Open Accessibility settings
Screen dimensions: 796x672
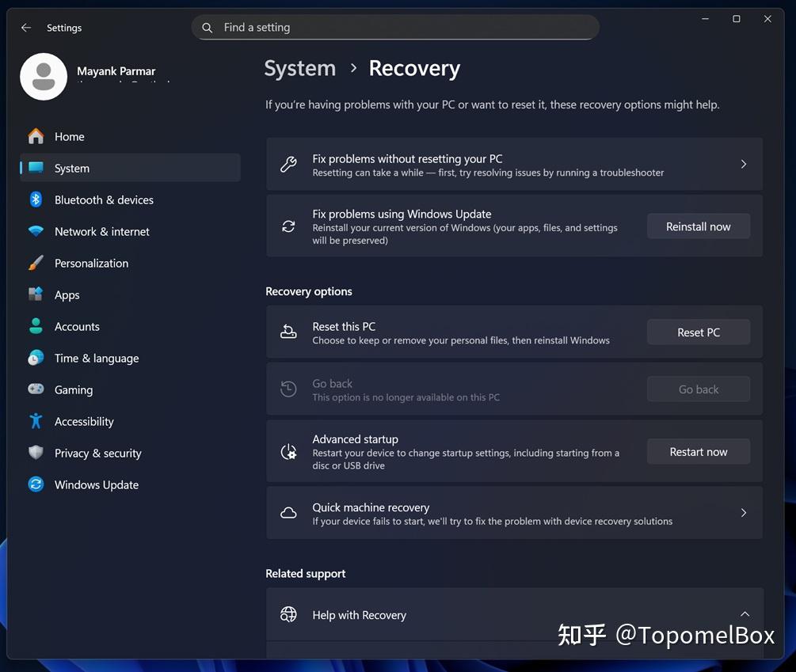tap(130, 421)
